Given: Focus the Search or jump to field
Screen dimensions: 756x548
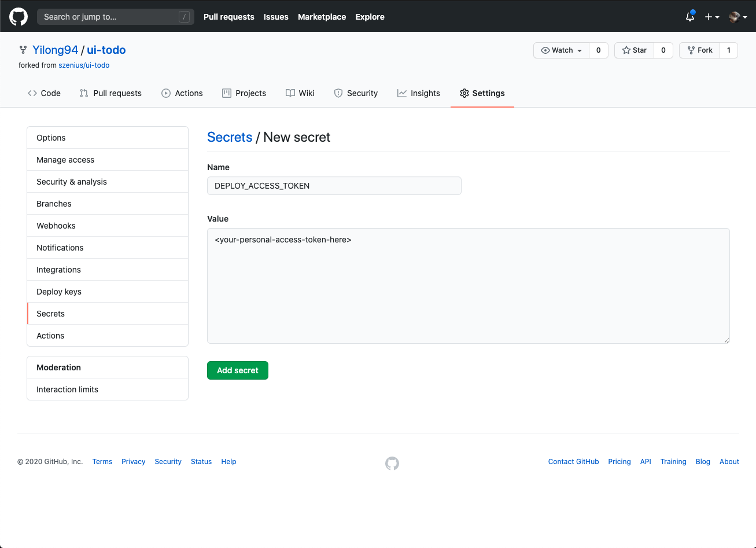Looking at the screenshot, I should pos(116,17).
